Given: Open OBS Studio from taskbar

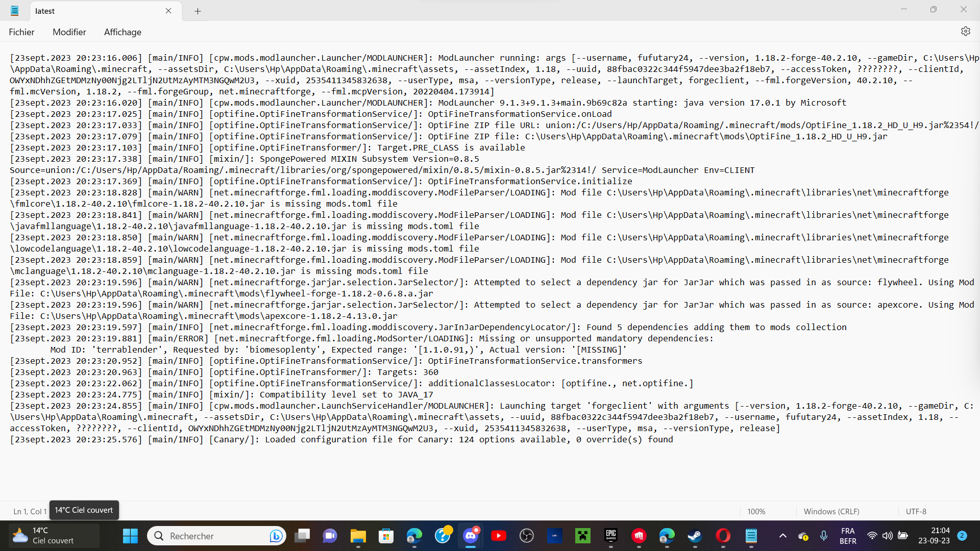Looking at the screenshot, I should [x=527, y=536].
